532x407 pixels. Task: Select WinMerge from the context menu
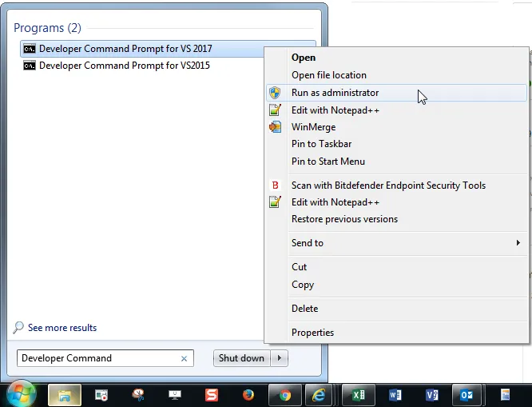(x=396, y=127)
